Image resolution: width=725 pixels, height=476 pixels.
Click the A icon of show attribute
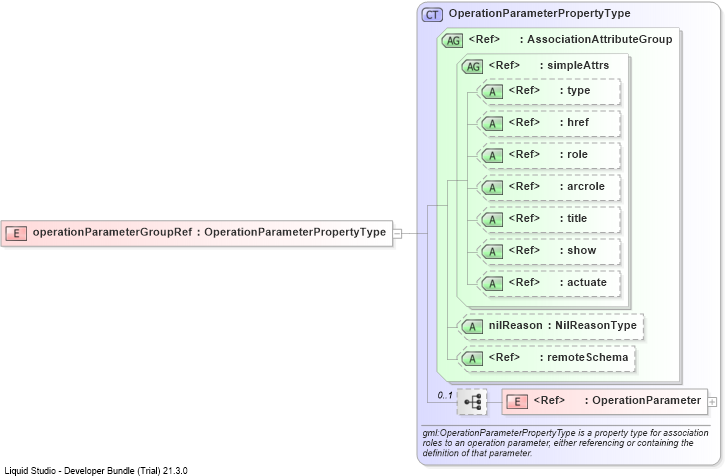(x=492, y=251)
